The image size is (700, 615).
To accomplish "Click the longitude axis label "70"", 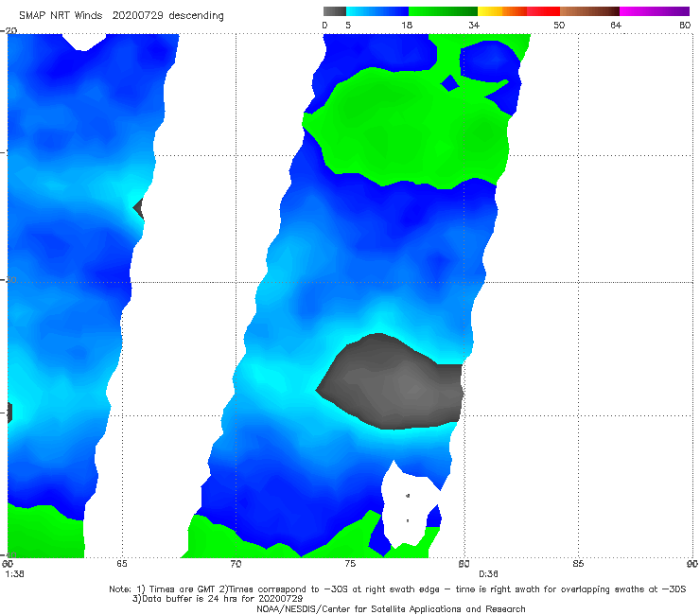I will tap(236, 564).
